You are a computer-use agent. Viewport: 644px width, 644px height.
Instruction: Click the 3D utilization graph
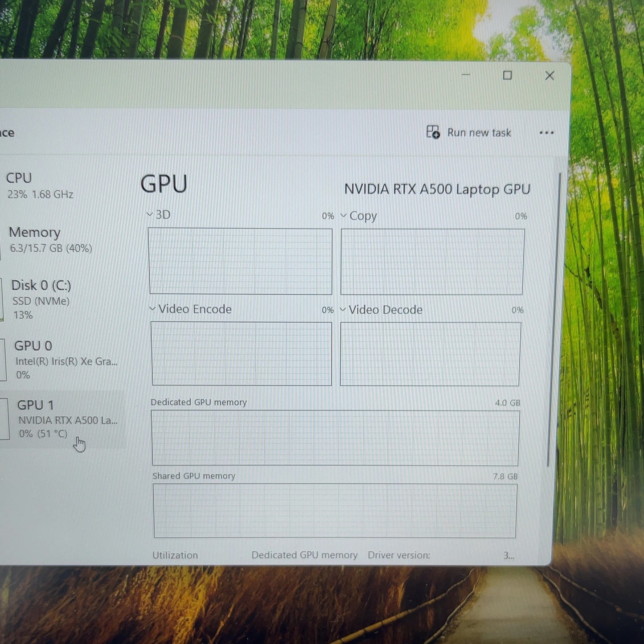(240, 261)
